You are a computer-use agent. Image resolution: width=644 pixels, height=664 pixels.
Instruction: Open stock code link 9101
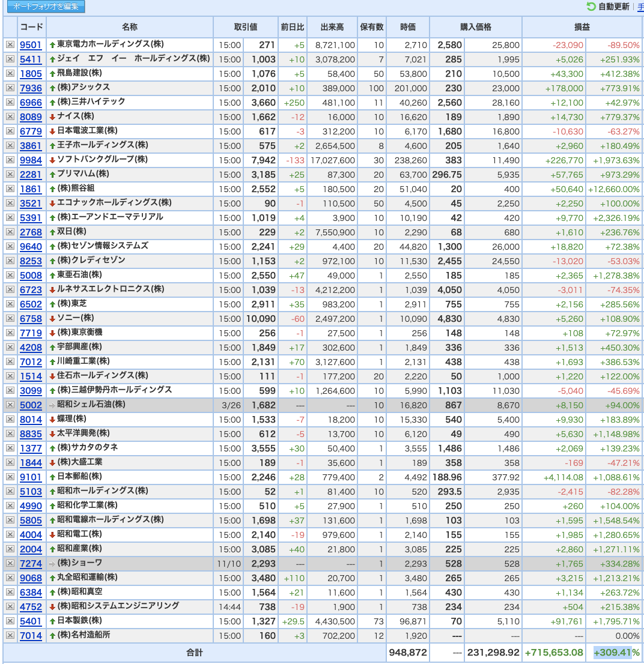click(31, 477)
